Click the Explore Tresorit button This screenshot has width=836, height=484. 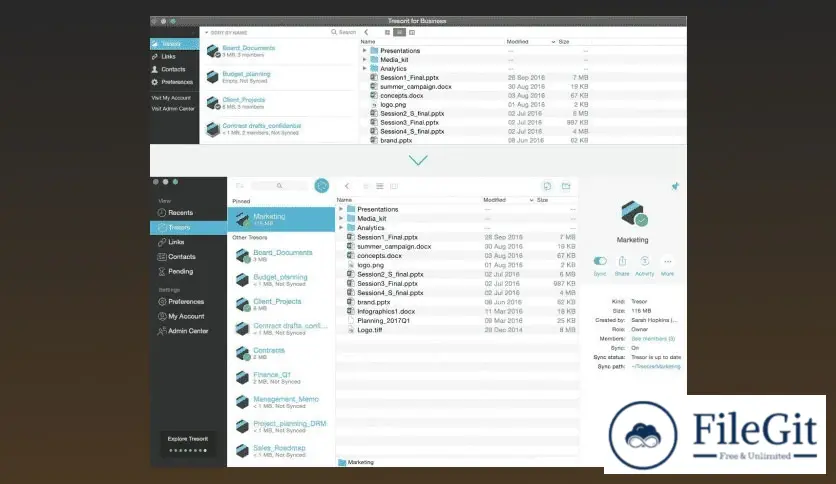[x=188, y=443]
